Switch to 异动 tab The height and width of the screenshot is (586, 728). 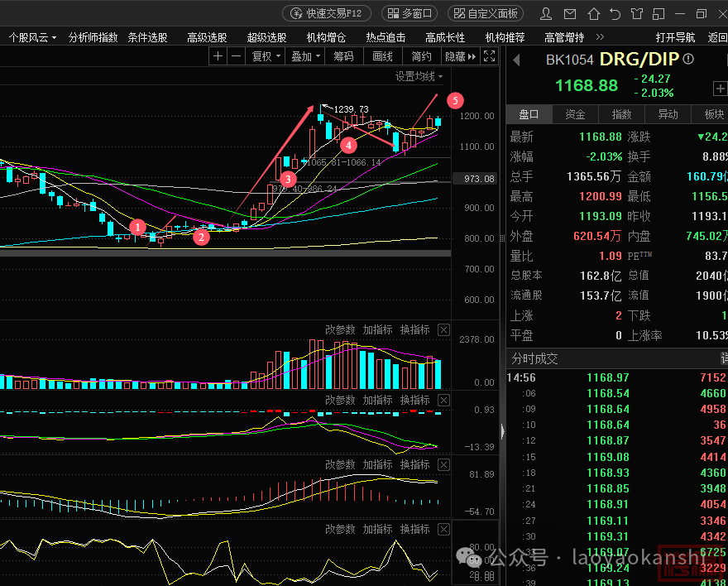668,114
